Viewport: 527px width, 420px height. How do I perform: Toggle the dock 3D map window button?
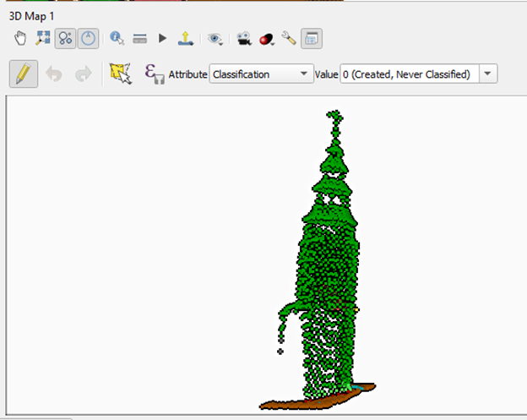[312, 39]
